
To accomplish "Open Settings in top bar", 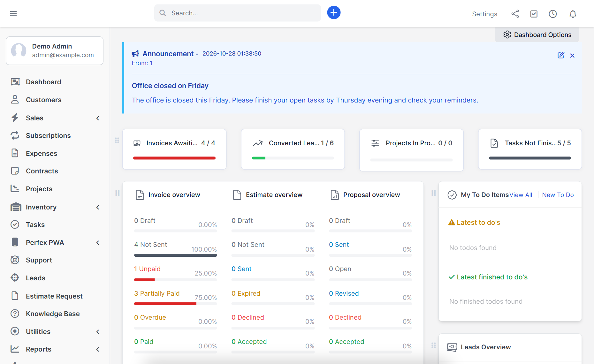I will click(484, 14).
